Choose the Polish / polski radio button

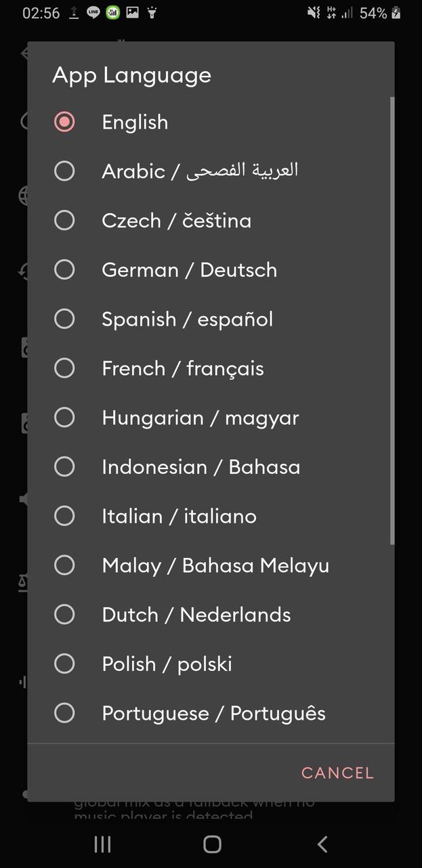tap(64, 664)
